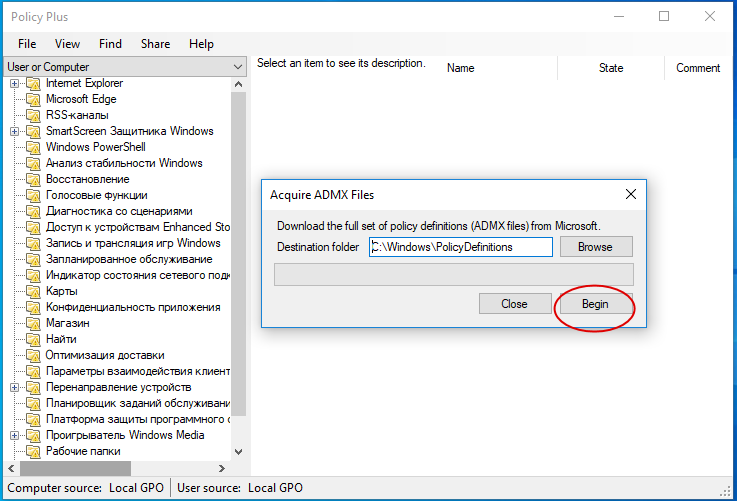Click the Перенаправление устройств folder icon
This screenshot has height=501, width=737.
[33, 387]
